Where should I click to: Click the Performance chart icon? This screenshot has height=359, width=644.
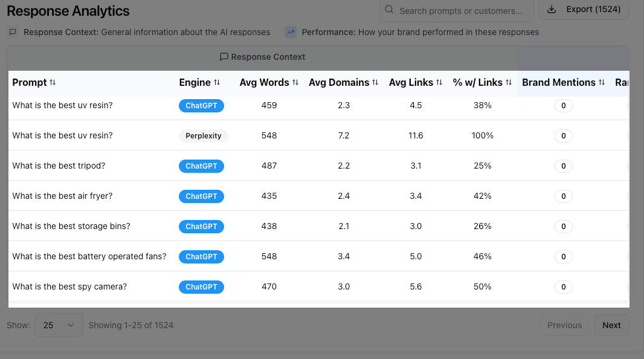click(291, 32)
